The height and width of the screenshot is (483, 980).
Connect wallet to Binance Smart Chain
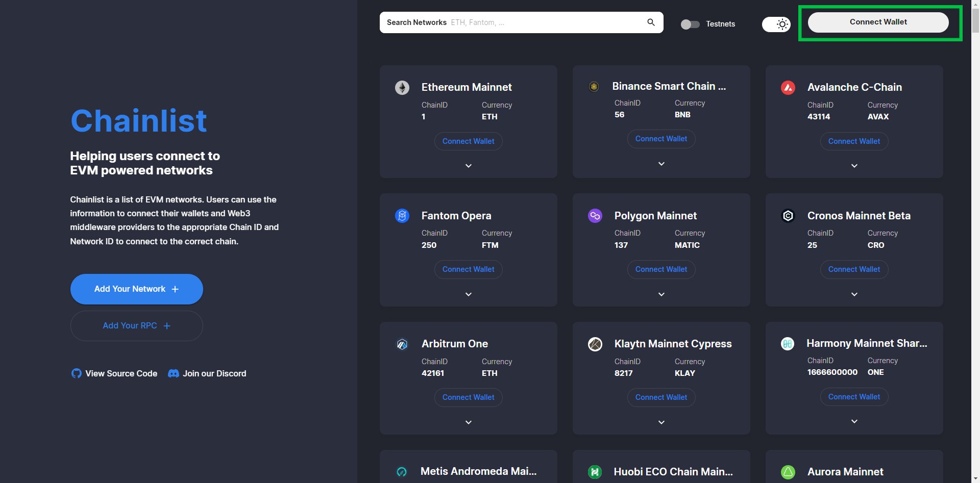[661, 139]
